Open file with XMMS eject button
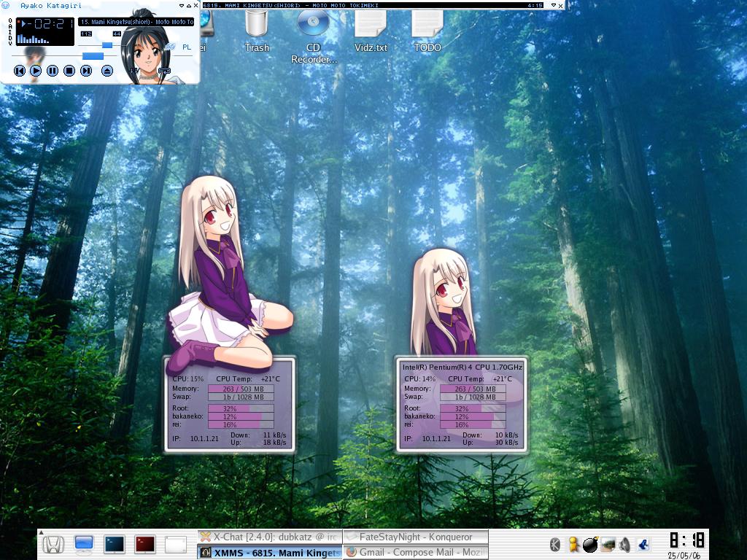Viewport: 747px width, 560px height. [107, 71]
